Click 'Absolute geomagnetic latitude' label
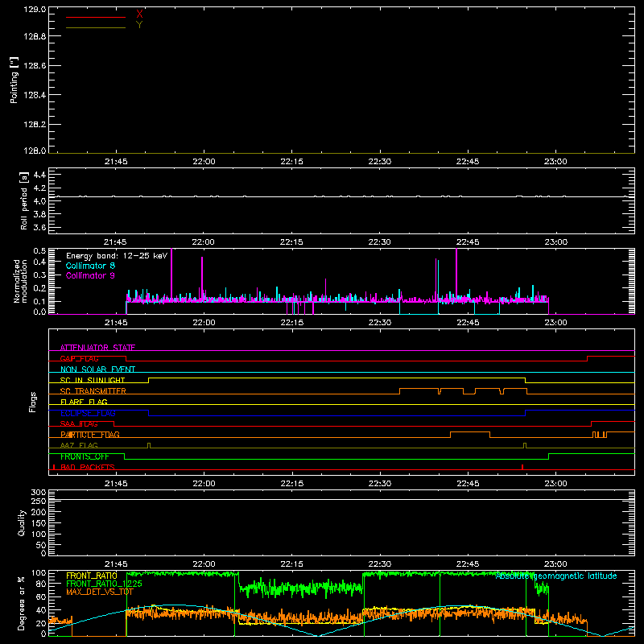Image resolution: width=644 pixels, height=644 pixels. (x=556, y=576)
